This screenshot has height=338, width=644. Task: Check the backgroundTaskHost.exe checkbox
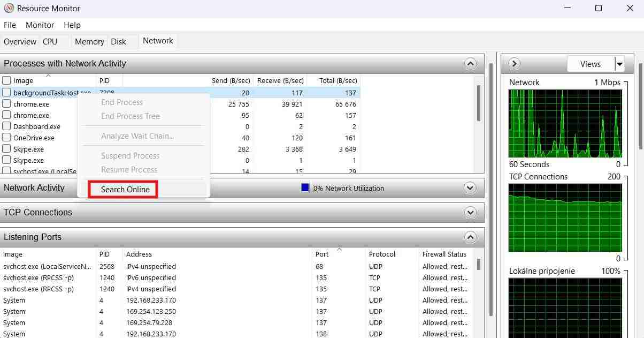tap(6, 92)
